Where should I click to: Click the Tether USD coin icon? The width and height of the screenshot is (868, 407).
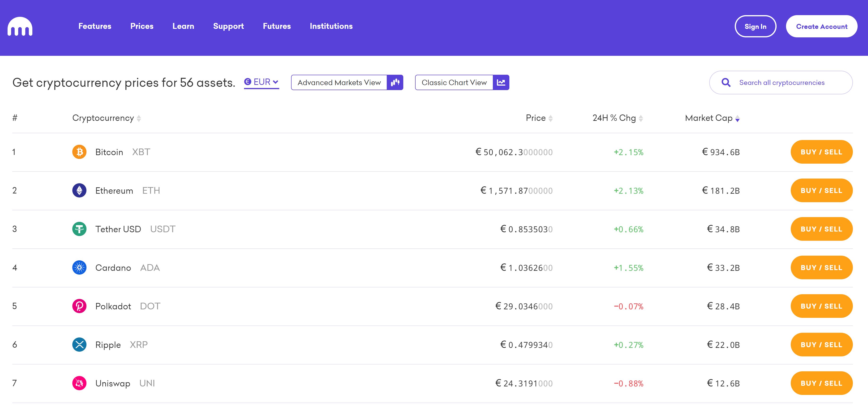79,229
